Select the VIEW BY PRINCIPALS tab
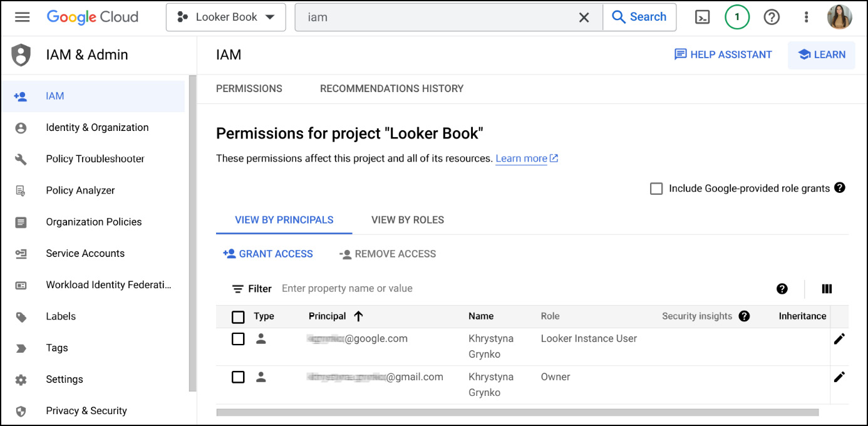The height and width of the screenshot is (426, 868). click(284, 220)
